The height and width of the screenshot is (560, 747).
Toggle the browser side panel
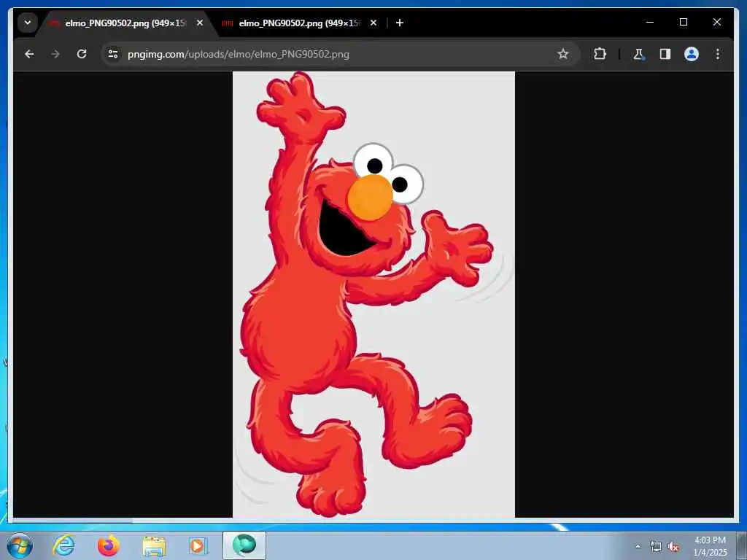click(665, 54)
